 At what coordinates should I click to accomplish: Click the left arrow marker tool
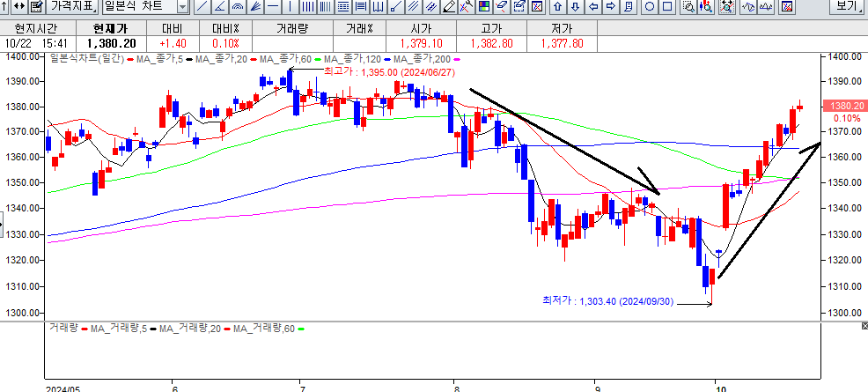pyautogui.click(x=593, y=7)
